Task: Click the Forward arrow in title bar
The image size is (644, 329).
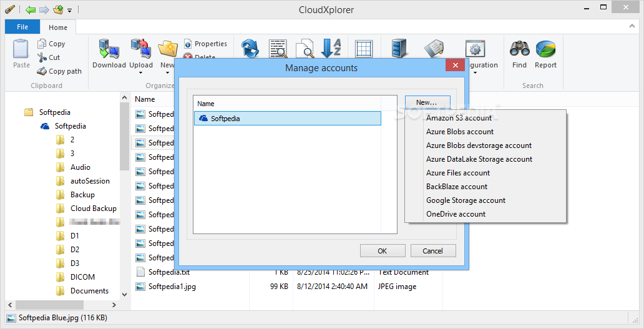Action: [44, 9]
